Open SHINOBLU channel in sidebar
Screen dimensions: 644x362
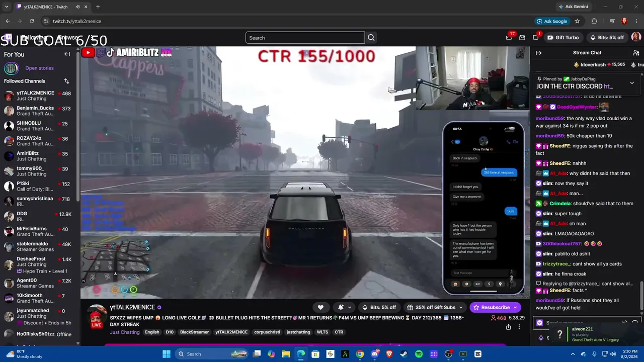click(x=39, y=126)
